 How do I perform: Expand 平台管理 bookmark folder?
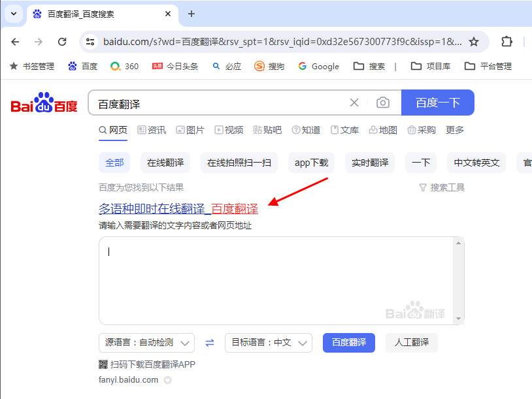tap(488, 66)
